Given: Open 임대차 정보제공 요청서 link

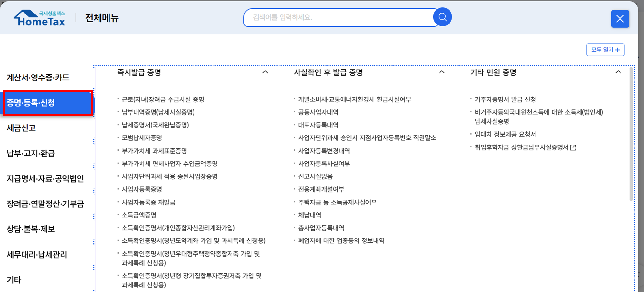Looking at the screenshot, I should (x=505, y=134).
